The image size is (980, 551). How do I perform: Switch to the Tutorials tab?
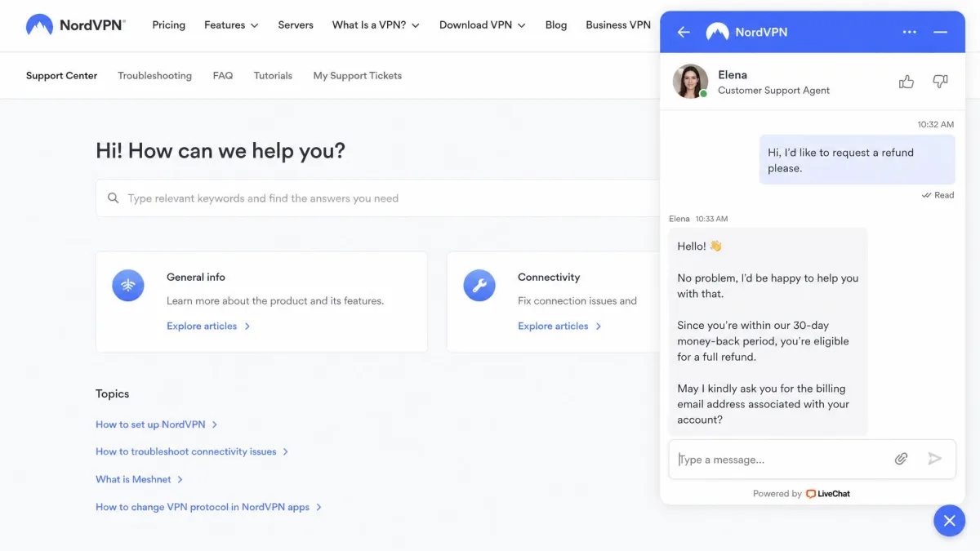tap(273, 76)
